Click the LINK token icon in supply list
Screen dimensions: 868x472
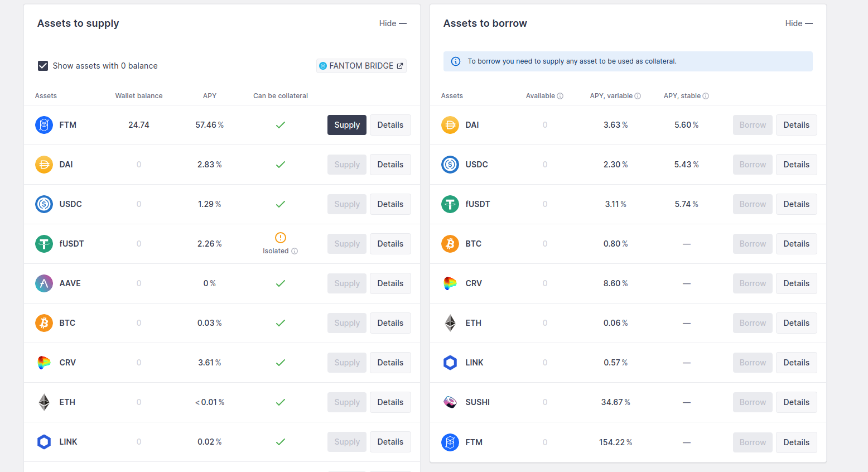click(44, 442)
